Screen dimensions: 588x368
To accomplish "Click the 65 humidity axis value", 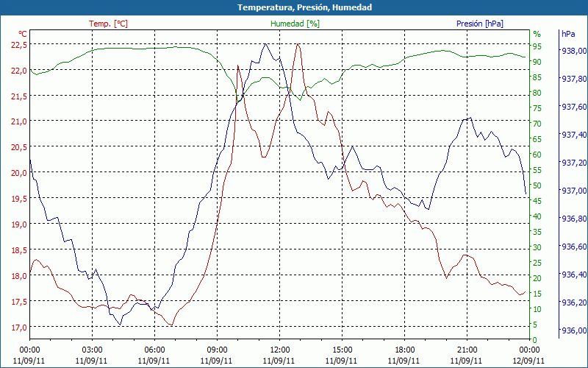I will (537, 139).
